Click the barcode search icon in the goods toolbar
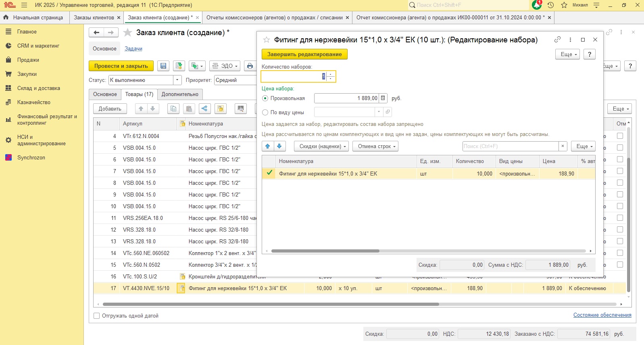Image resolution: width=644 pixels, height=345 pixels. click(x=241, y=109)
